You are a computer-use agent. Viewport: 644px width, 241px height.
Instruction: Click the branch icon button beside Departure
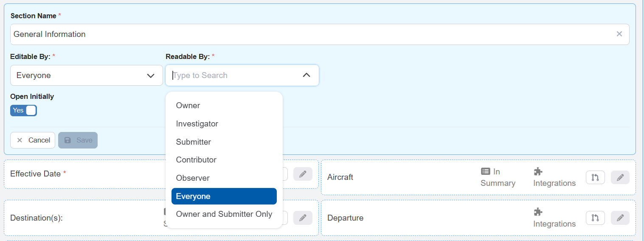[x=595, y=218]
